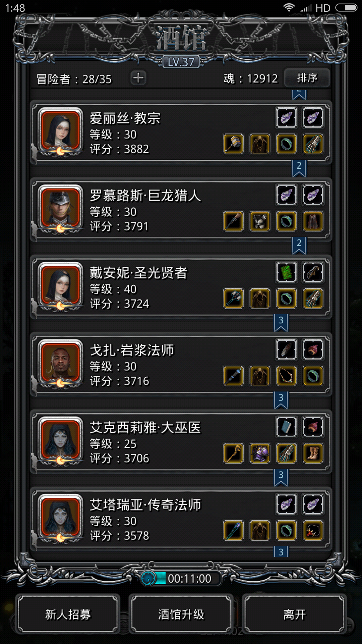Tap the feather item slot of 戈扎·岩浆法师

pyautogui.click(x=287, y=350)
